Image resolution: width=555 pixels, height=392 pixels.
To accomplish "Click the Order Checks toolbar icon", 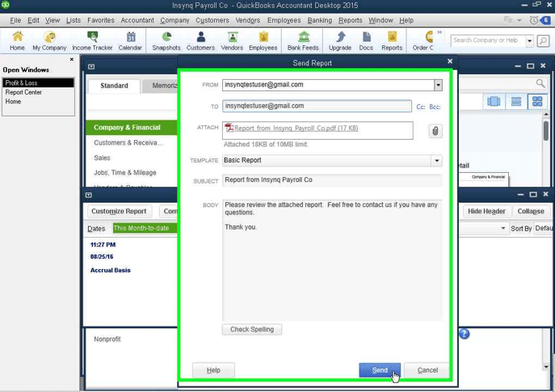I will pyautogui.click(x=423, y=40).
